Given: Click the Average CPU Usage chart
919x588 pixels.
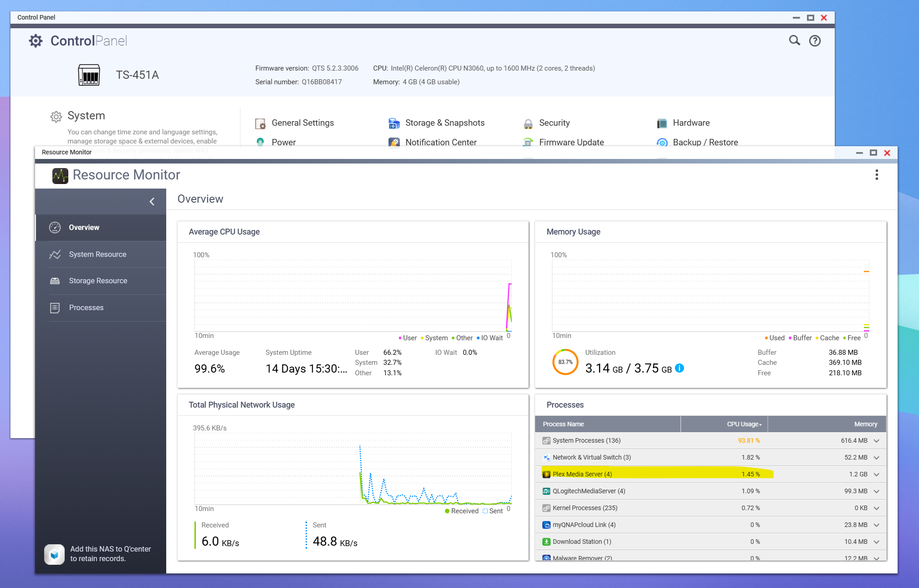Looking at the screenshot, I should point(353,296).
